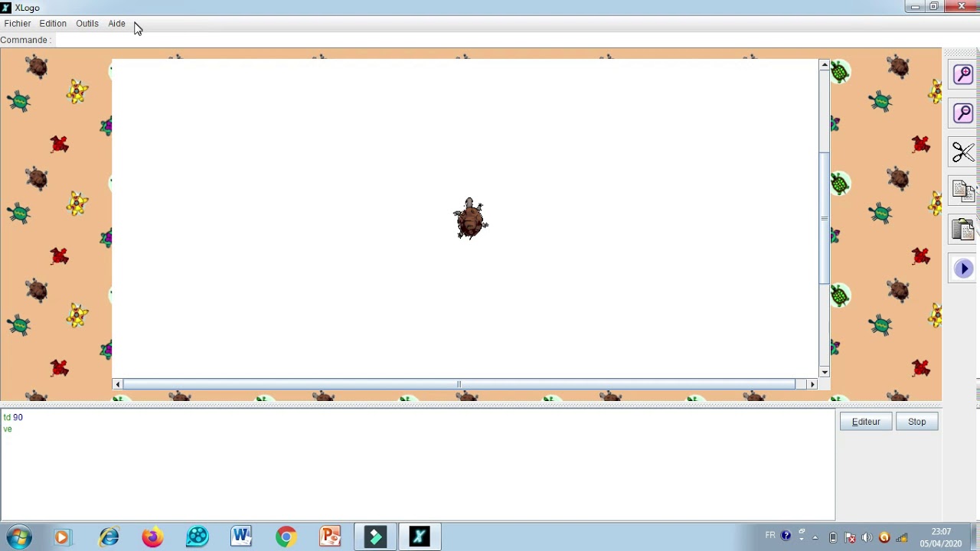980x551 pixels.
Task: Click the network signal tray icon
Action: tap(902, 537)
